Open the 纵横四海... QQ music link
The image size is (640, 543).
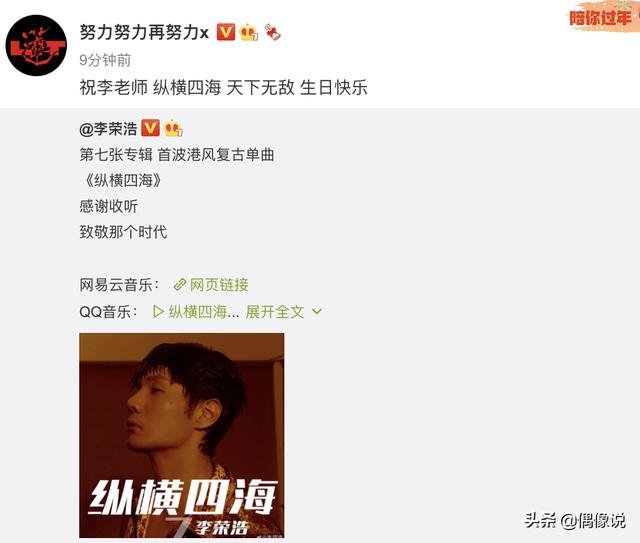click(x=204, y=312)
